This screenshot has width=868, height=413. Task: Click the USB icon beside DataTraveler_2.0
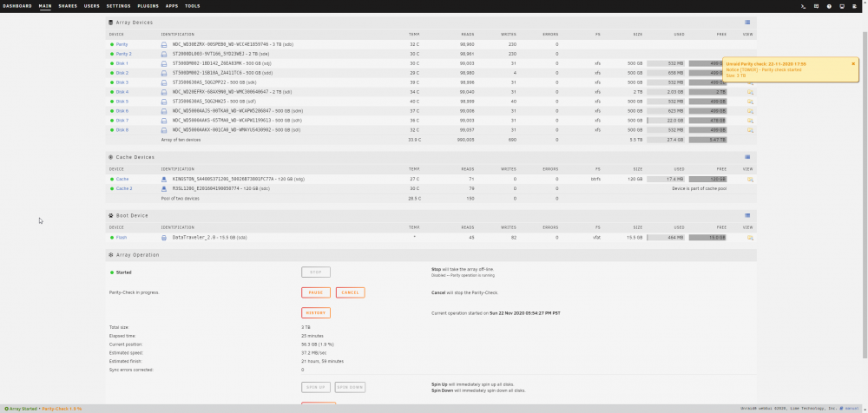(x=164, y=238)
